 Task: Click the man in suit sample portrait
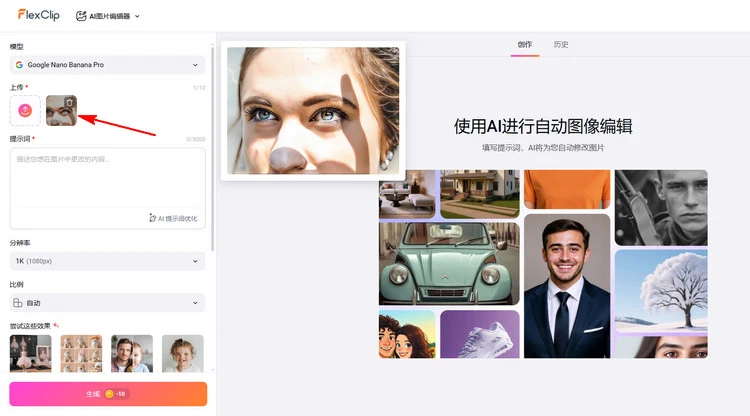[x=566, y=285]
